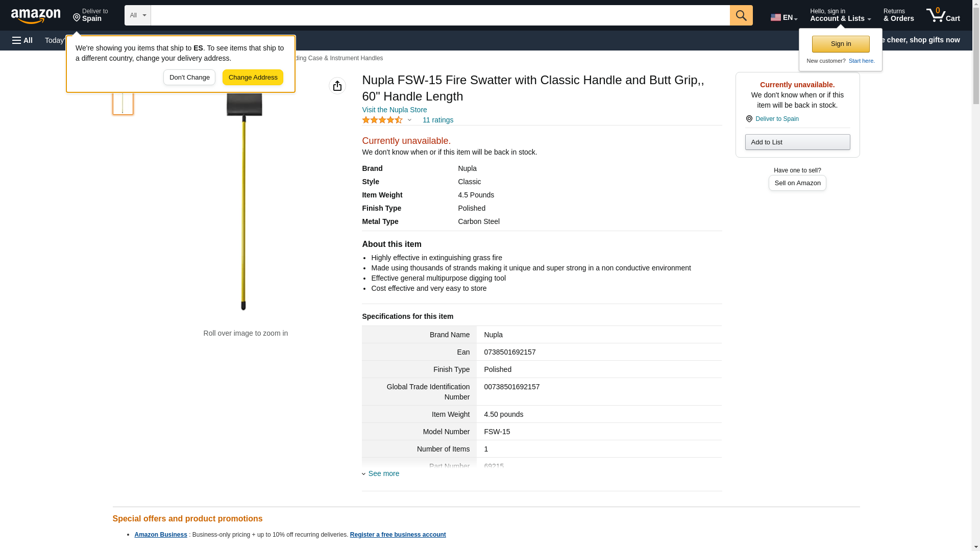
Task: Open the EN language flag selector
Action: pyautogui.click(x=783, y=17)
